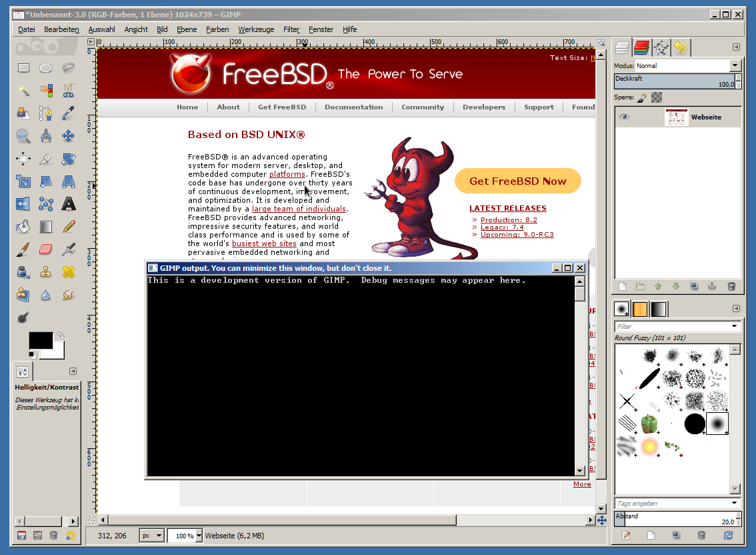The height and width of the screenshot is (555, 756).
Task: Open the Farben menu
Action: pos(217,29)
